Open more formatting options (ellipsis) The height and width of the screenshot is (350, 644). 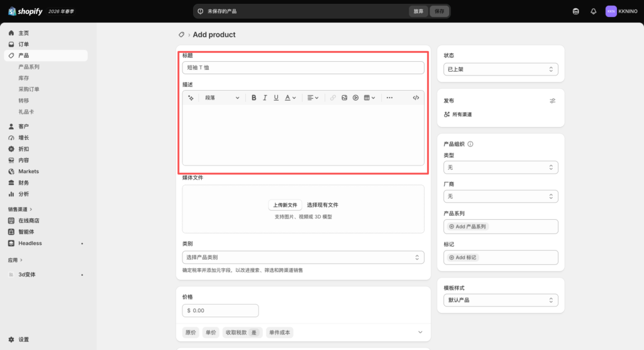point(389,98)
